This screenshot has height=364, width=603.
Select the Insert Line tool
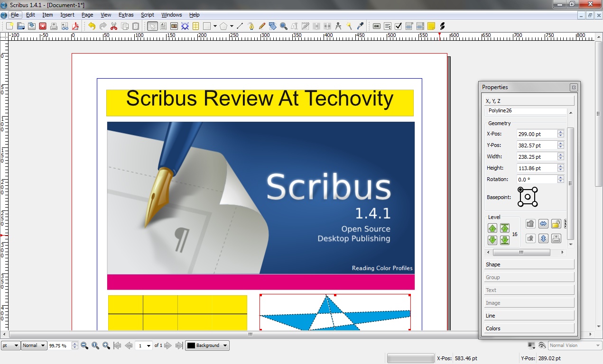click(240, 26)
